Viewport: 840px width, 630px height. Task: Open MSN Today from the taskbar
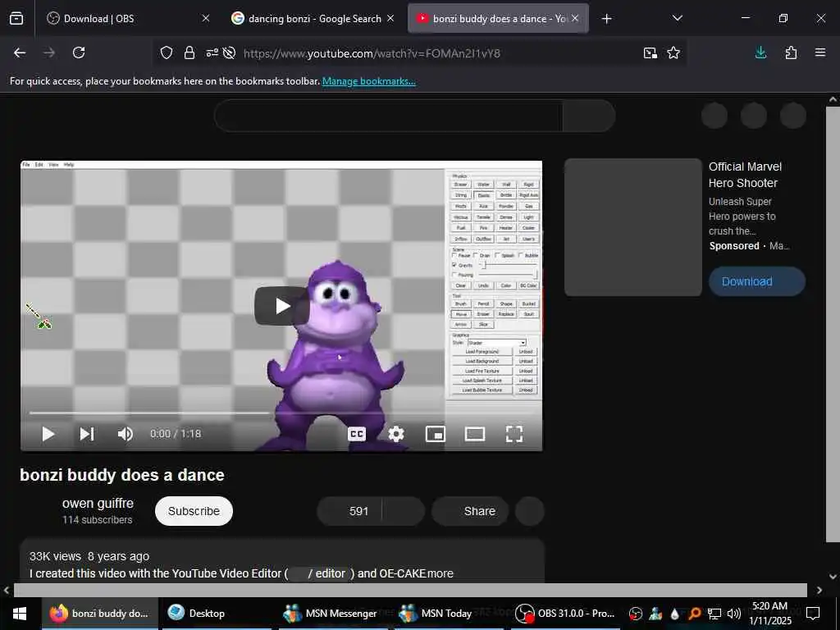click(x=446, y=614)
